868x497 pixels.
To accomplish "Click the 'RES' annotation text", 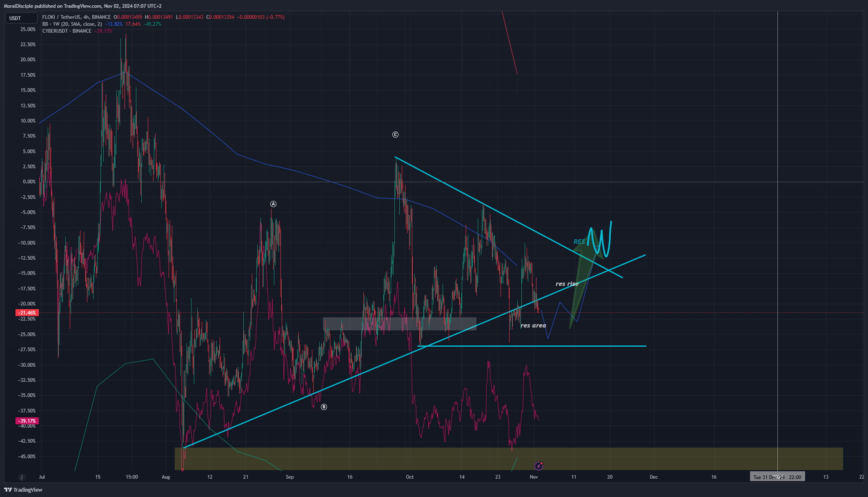I will [579, 242].
